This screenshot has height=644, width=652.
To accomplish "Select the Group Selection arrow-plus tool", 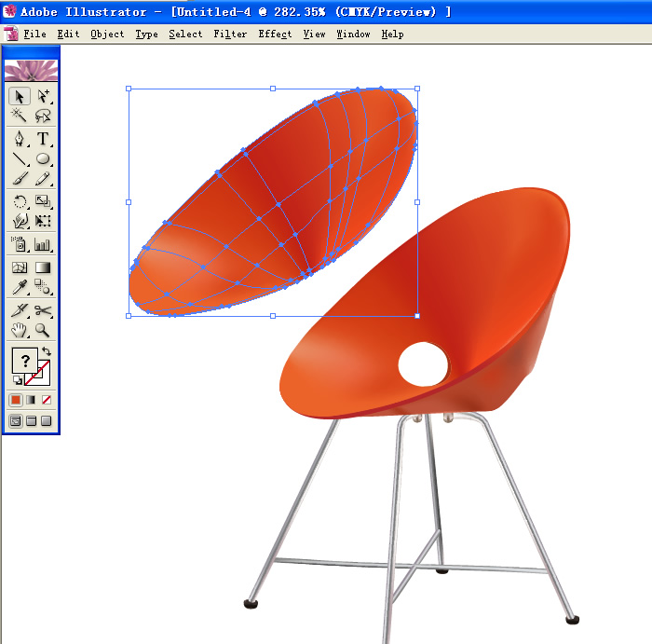I will [43, 97].
